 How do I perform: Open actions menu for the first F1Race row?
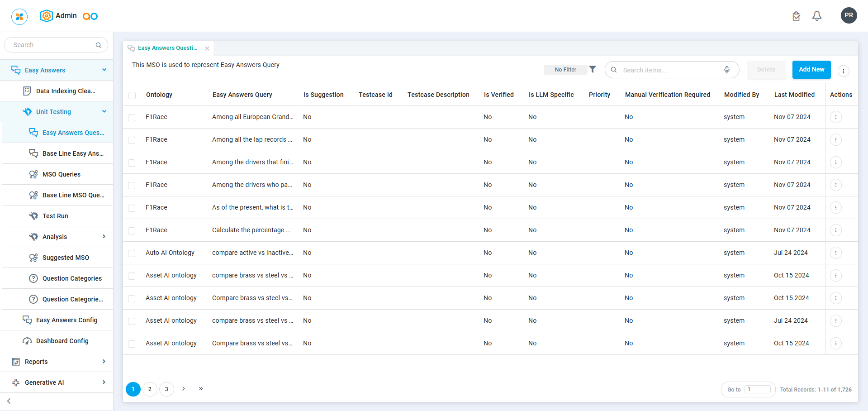(x=835, y=117)
